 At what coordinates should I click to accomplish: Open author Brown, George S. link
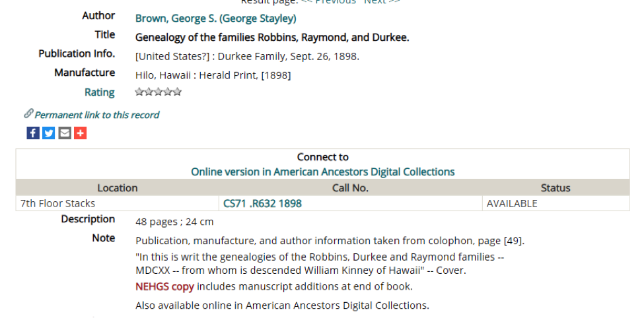click(x=215, y=18)
